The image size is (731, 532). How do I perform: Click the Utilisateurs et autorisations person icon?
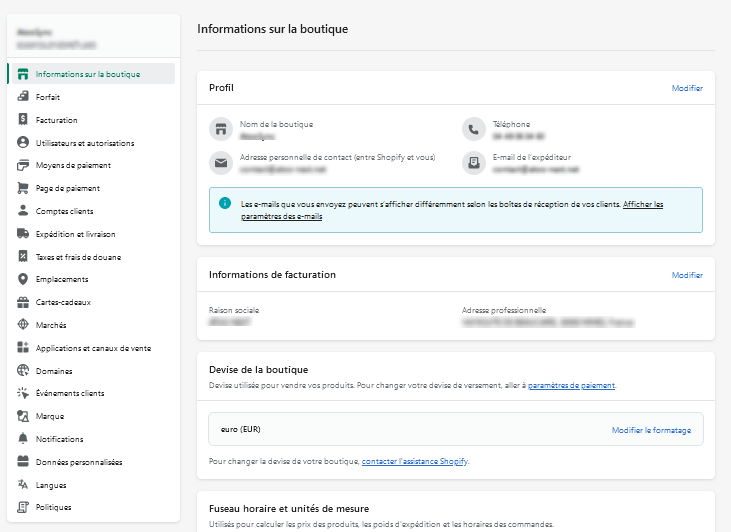pos(23,142)
